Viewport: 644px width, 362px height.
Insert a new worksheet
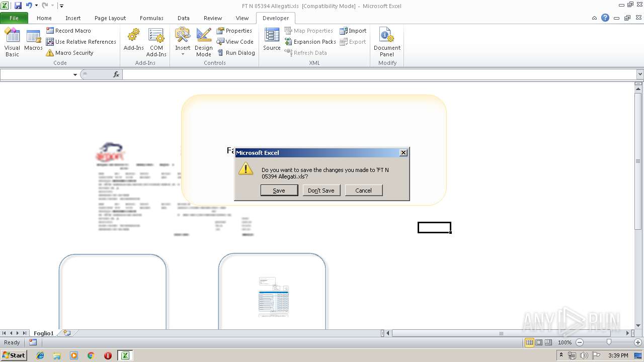tap(67, 333)
